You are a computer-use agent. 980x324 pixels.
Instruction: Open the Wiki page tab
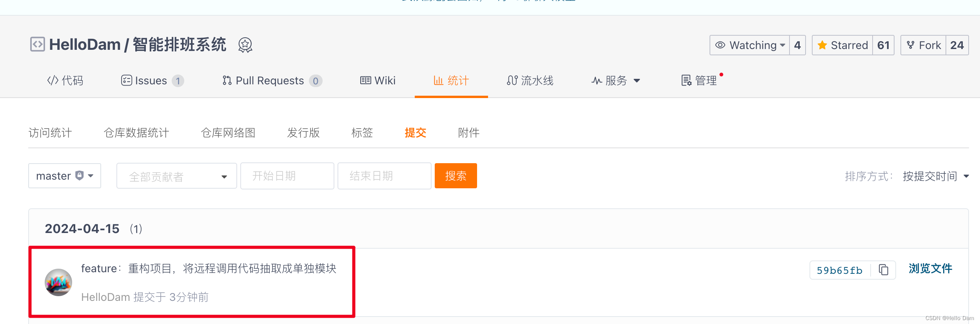point(378,80)
